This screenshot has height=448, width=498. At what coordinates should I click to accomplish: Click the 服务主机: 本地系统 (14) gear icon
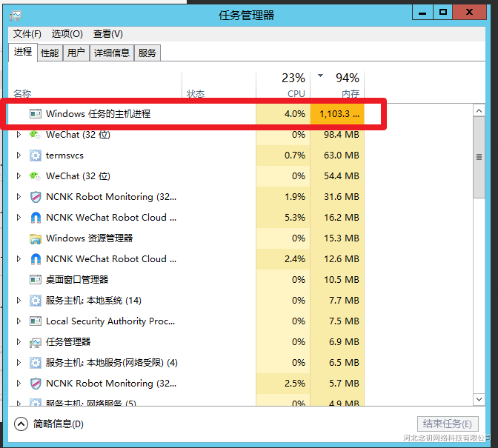[36, 301]
